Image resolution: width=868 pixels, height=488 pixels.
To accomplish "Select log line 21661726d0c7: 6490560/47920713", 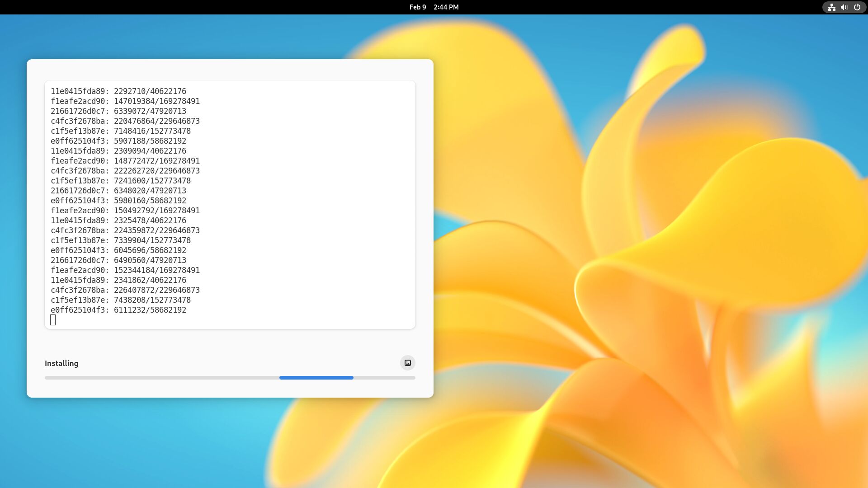I will click(x=118, y=260).
